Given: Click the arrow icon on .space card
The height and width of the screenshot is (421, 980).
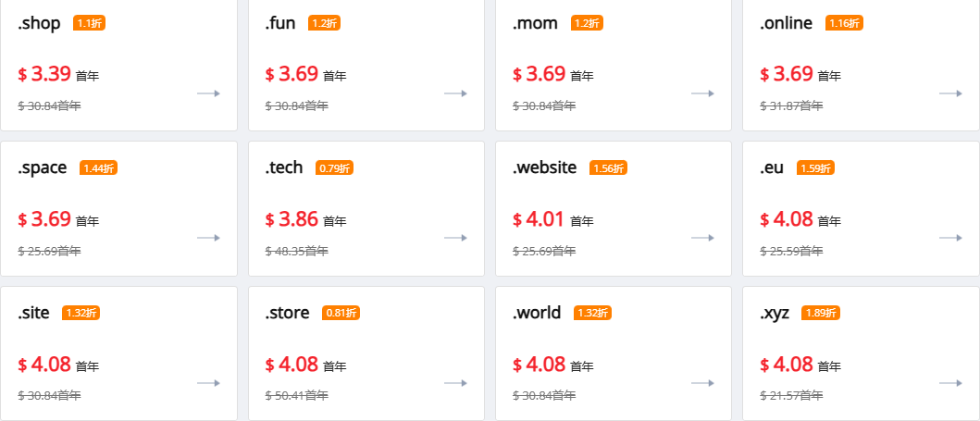Looking at the screenshot, I should [208, 238].
